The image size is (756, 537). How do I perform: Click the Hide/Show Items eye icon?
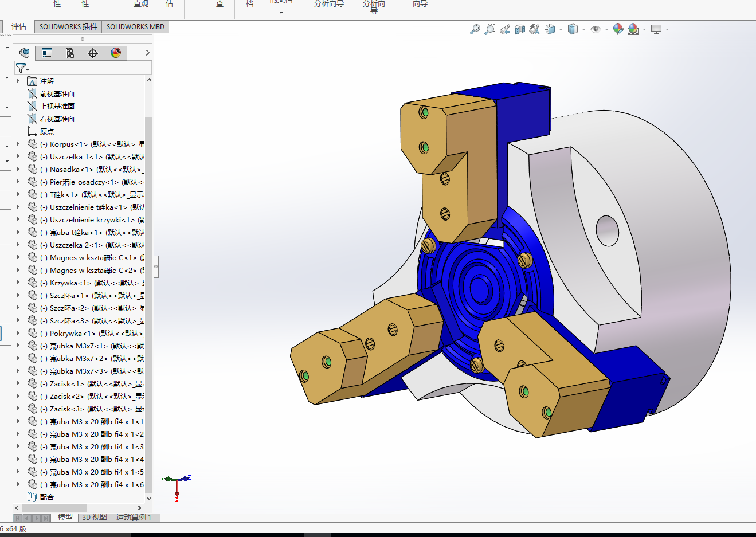(596, 29)
